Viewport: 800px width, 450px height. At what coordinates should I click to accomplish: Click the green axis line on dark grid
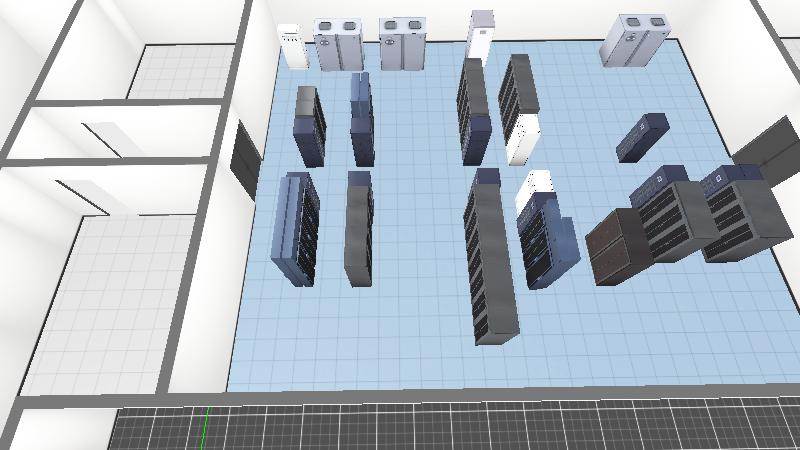[205, 428]
